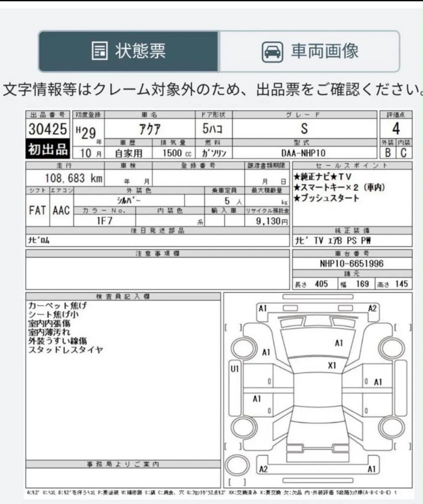
Task: Select the mileage 108,683 km
Action: pos(74,178)
